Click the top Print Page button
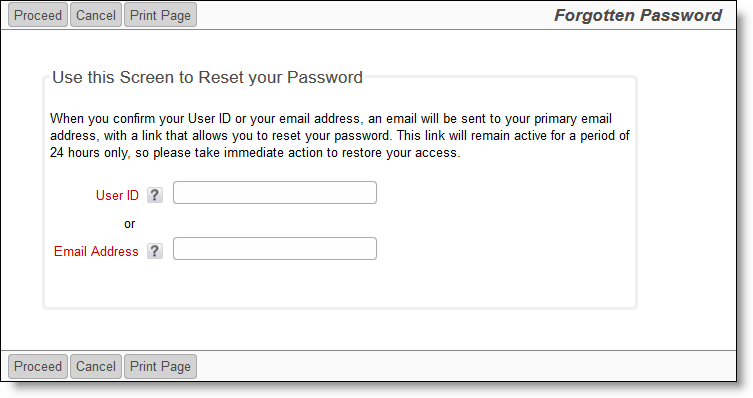This screenshot has width=753, height=398. [x=160, y=15]
